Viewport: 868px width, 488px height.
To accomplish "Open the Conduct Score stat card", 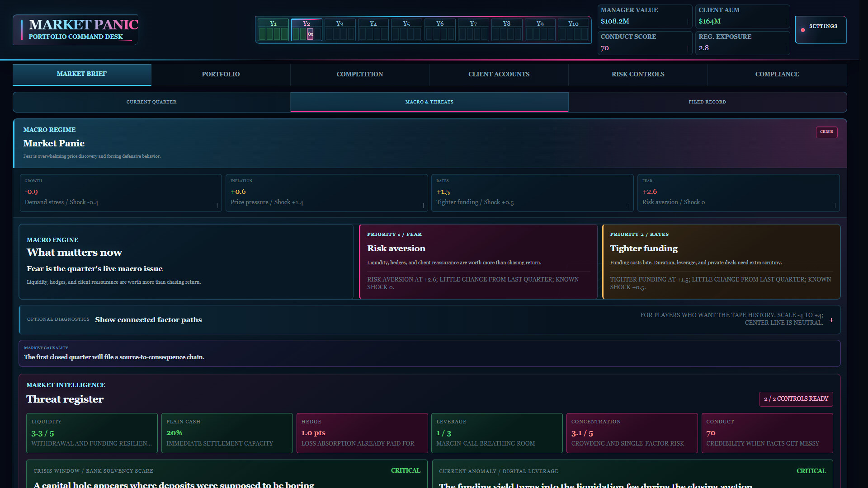I will pos(645,43).
